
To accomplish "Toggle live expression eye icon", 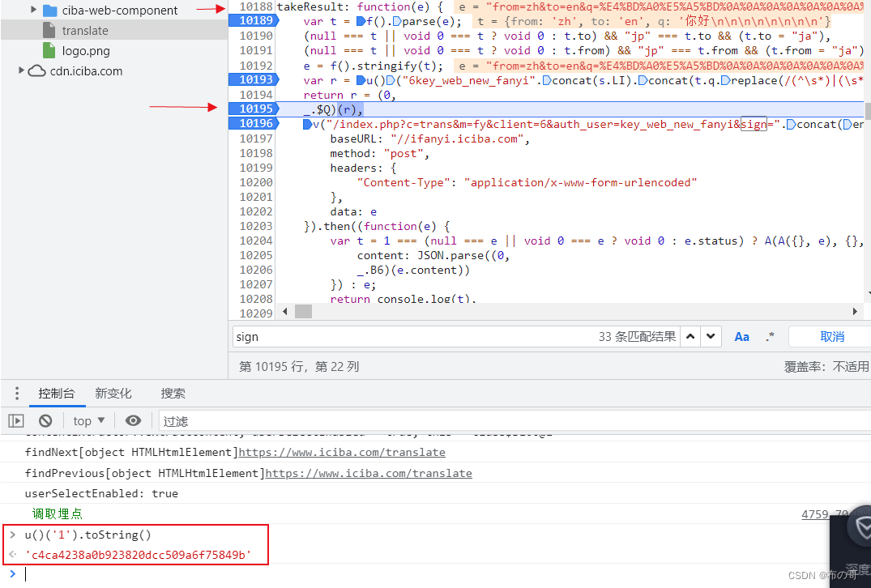I will (x=134, y=421).
